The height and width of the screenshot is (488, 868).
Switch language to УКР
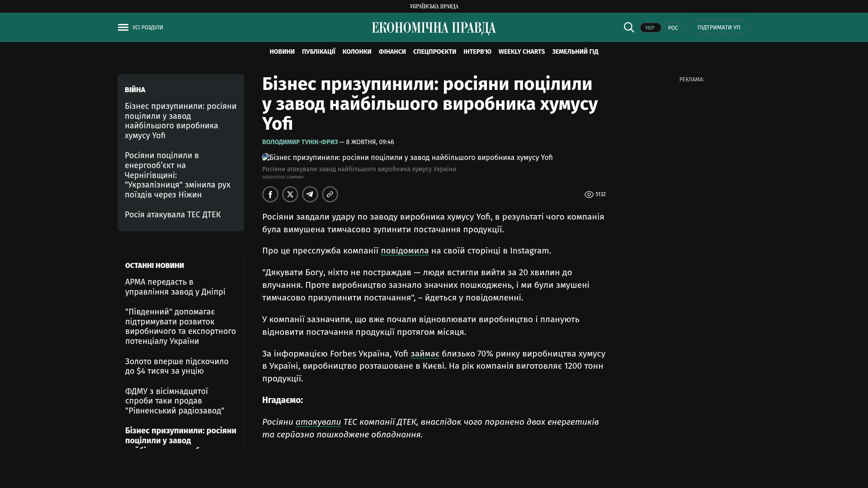coord(650,28)
